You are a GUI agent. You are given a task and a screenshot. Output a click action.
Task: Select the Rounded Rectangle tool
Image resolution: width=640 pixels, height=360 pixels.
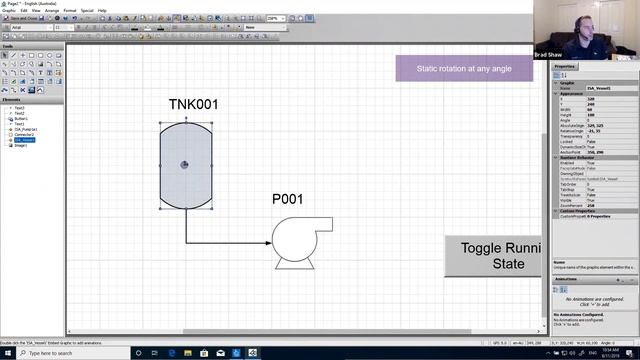coord(41,55)
